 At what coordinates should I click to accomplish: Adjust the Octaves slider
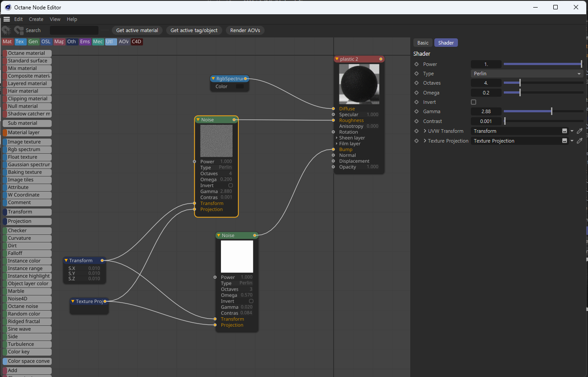[543, 83]
